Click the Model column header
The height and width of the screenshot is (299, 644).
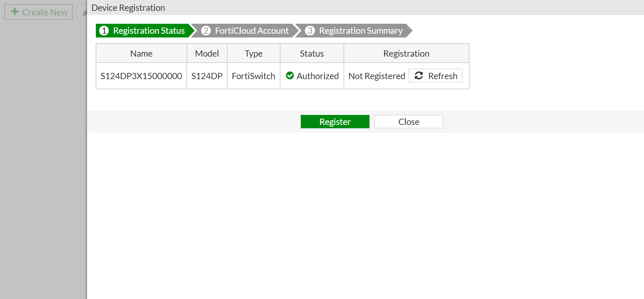207,53
